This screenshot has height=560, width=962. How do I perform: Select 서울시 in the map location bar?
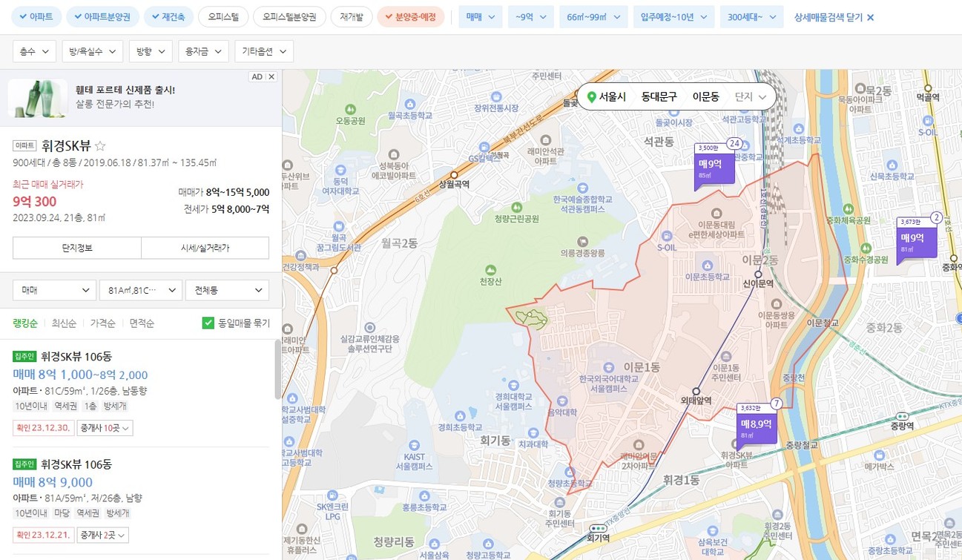point(613,96)
